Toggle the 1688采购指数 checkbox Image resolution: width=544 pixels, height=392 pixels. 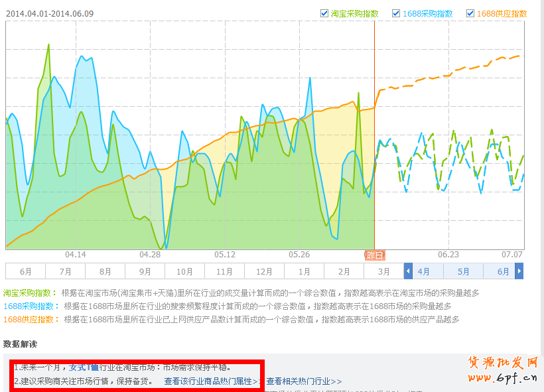(396, 13)
